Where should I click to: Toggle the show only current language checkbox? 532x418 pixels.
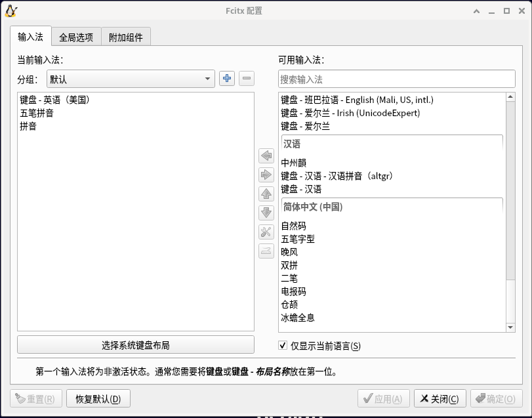point(283,345)
